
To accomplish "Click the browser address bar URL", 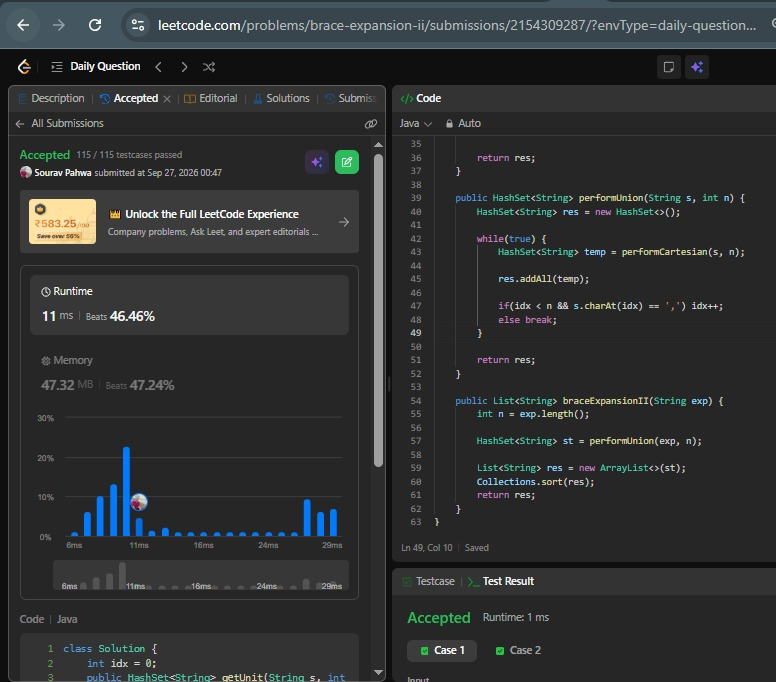I will click(x=457, y=25).
